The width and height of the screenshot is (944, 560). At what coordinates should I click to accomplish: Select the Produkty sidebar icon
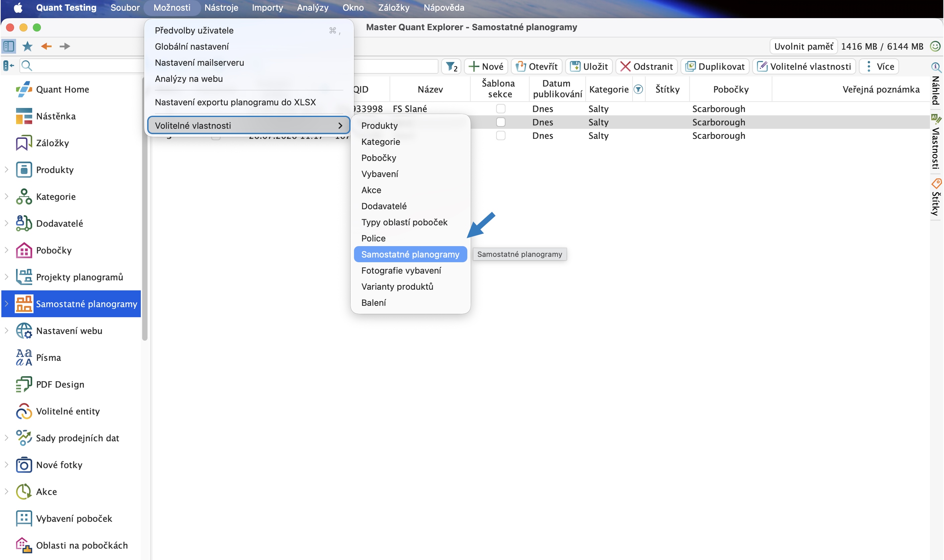click(24, 170)
